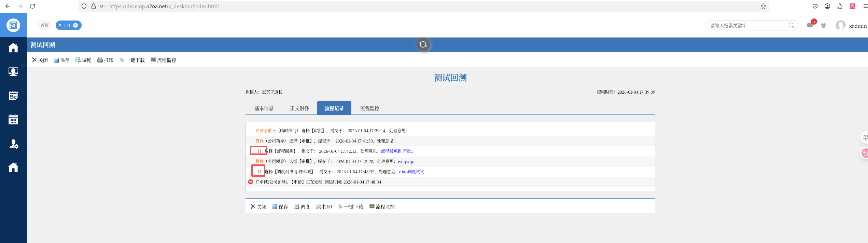The image size is (868, 243).
Task: Switch to the 正文附件 tab
Action: (299, 108)
